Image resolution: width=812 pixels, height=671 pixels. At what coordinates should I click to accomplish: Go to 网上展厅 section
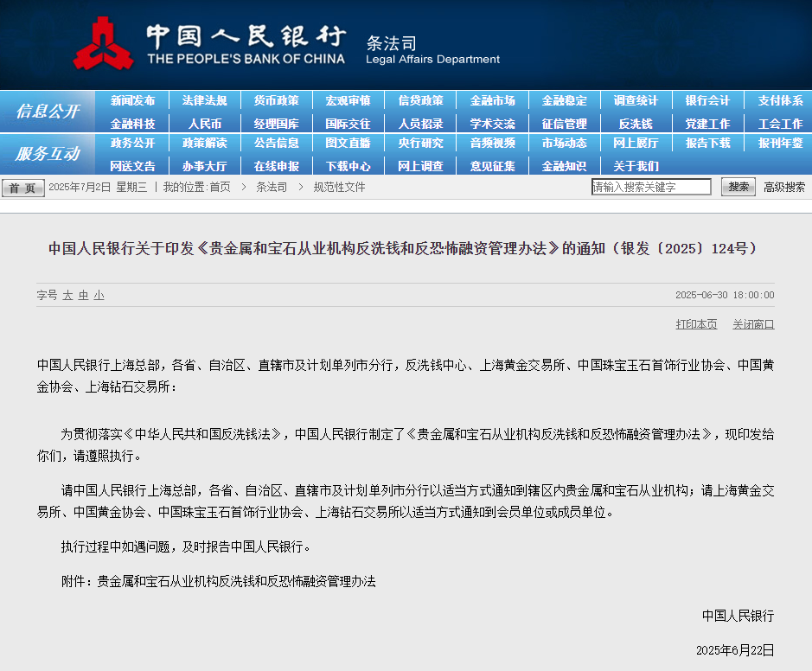636,143
